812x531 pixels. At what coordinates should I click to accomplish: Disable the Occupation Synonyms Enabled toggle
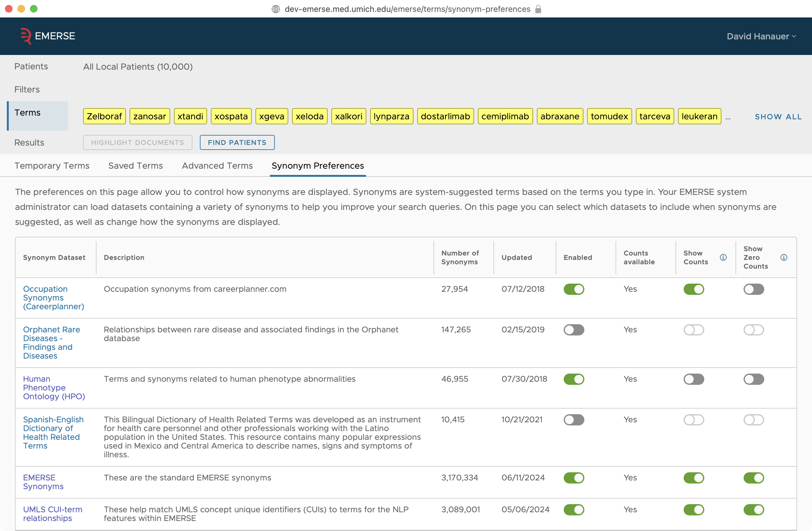(x=573, y=289)
